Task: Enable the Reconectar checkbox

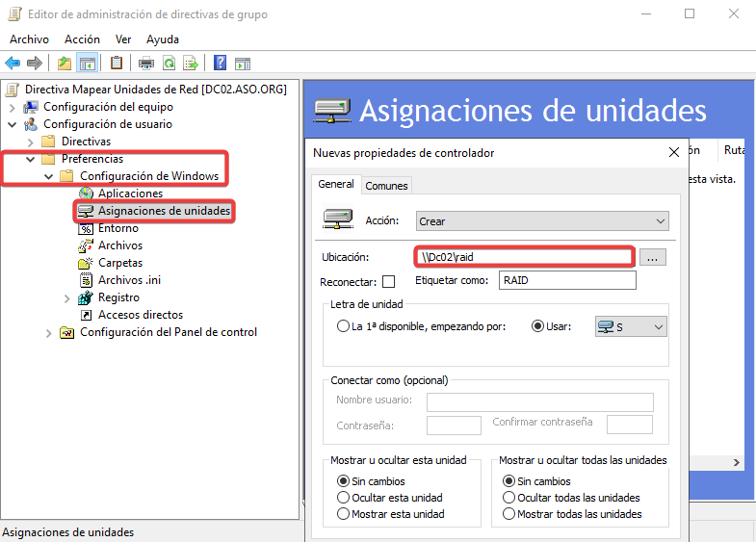Action: click(389, 282)
